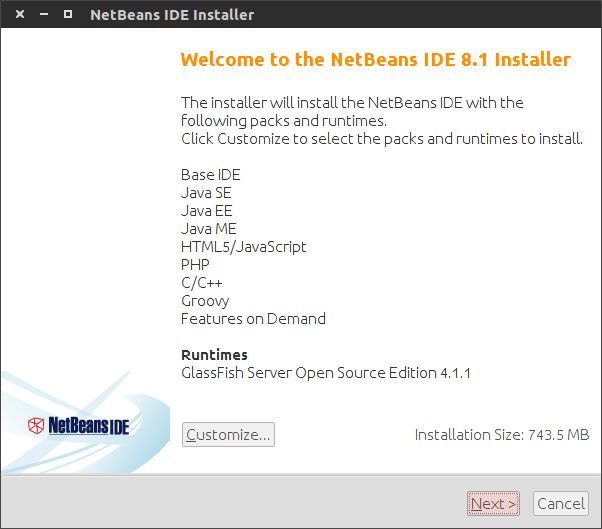This screenshot has height=529, width=602.
Task: Click the 'Runtimes' heading
Action: [x=214, y=355]
